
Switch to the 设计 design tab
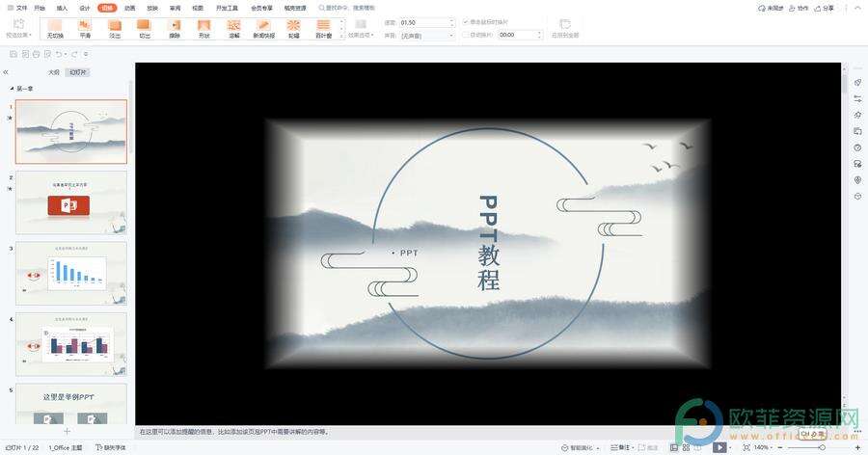[x=85, y=9]
